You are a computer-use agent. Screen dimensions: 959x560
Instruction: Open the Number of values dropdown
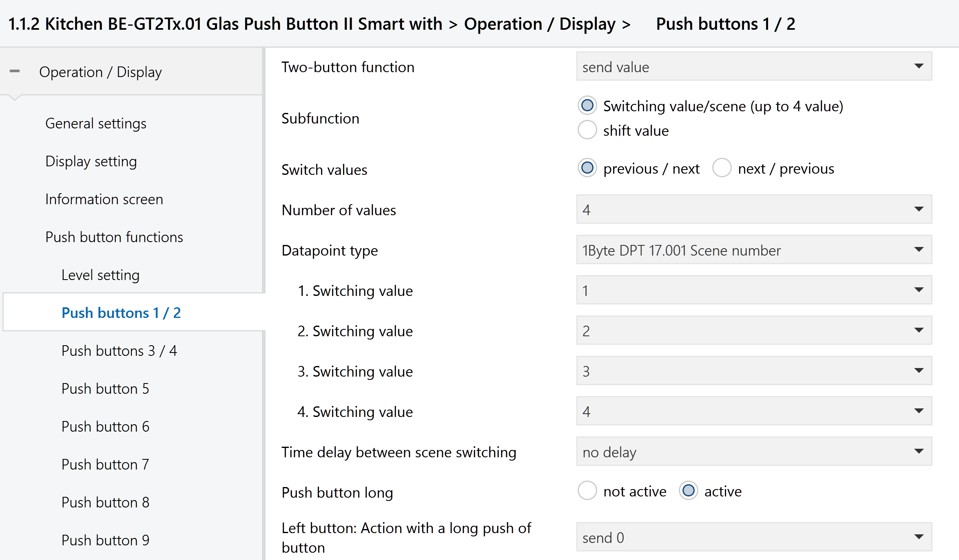point(754,209)
